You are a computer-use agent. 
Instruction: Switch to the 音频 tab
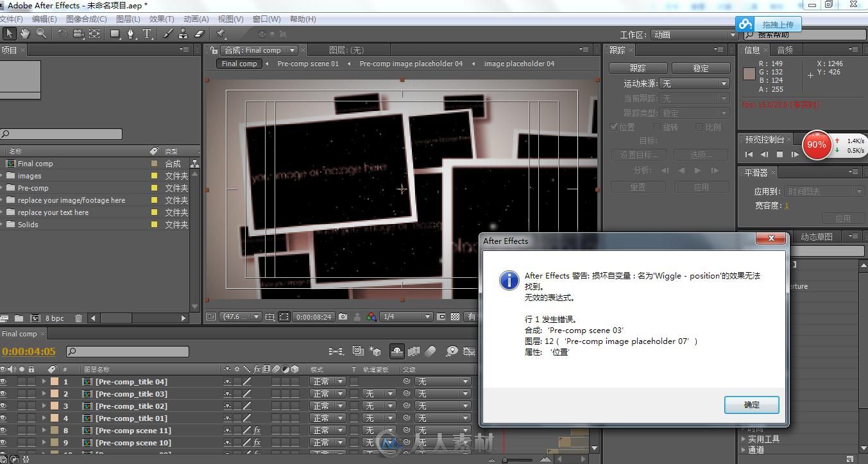[x=785, y=50]
